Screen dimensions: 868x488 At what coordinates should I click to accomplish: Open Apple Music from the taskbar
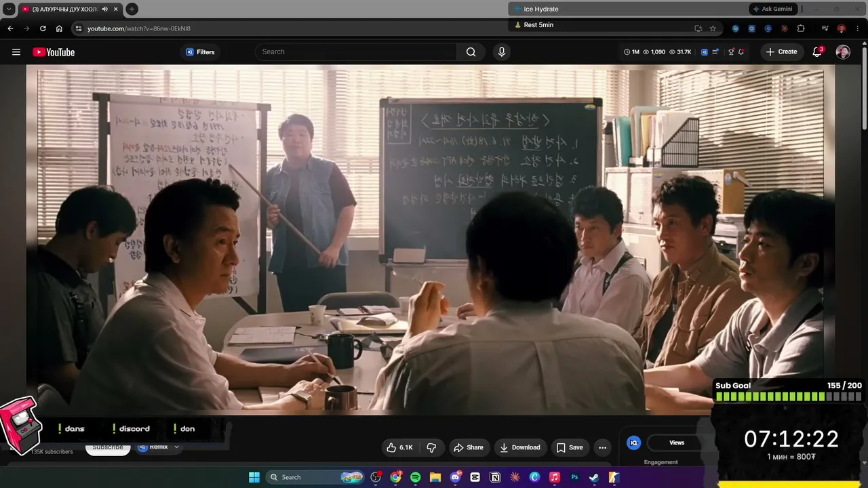pyautogui.click(x=554, y=477)
